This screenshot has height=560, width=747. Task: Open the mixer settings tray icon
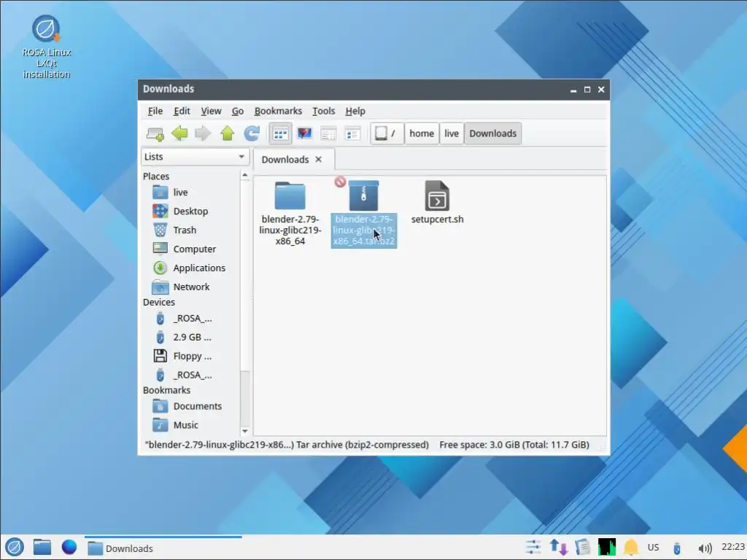click(533, 547)
